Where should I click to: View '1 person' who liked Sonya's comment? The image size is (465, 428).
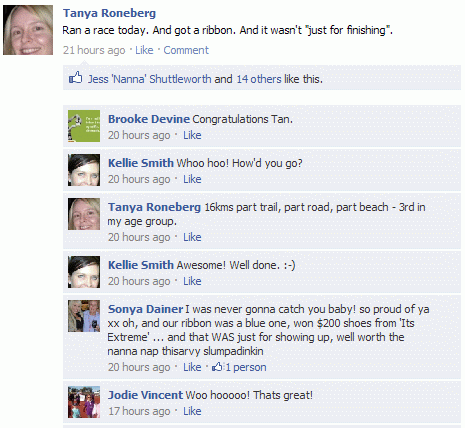click(246, 367)
